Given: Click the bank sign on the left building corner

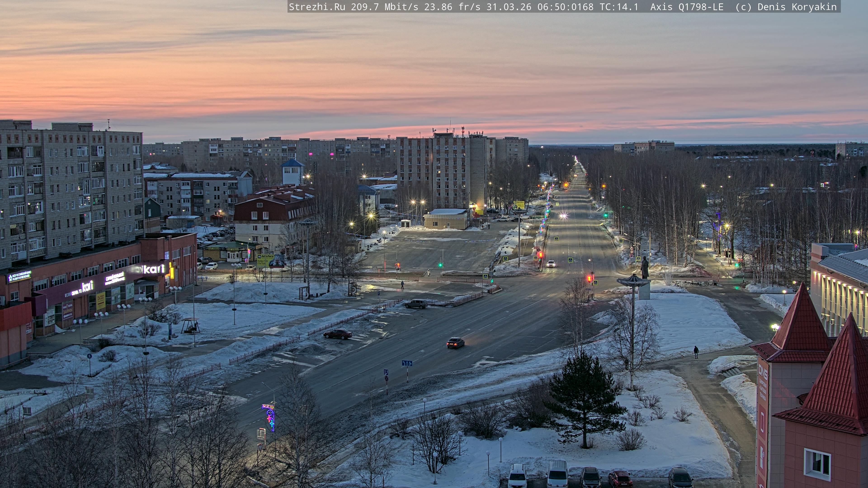Looking at the screenshot, I should (19, 277).
